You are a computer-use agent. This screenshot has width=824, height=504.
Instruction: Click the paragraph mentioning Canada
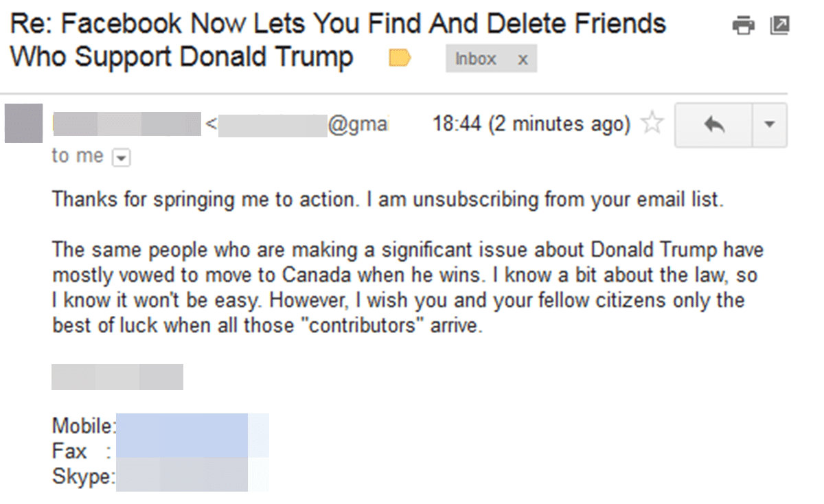pyautogui.click(x=408, y=288)
